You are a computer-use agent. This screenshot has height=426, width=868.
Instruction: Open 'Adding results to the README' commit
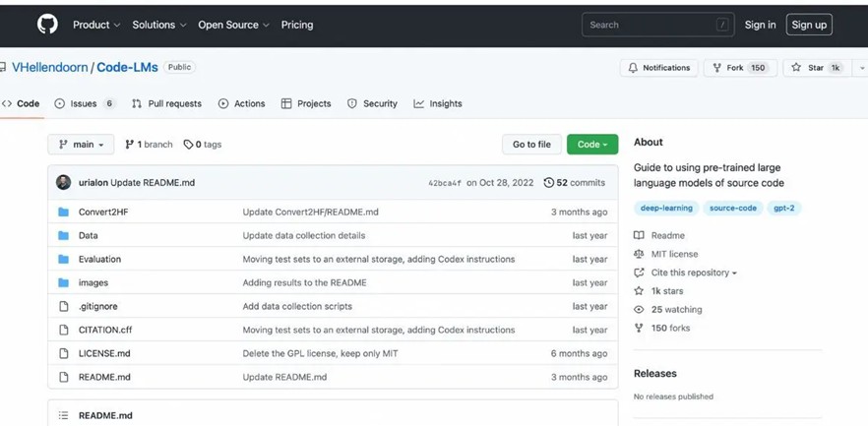point(304,282)
